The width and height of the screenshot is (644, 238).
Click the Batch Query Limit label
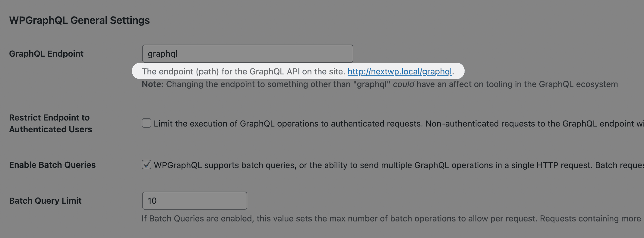(45, 200)
